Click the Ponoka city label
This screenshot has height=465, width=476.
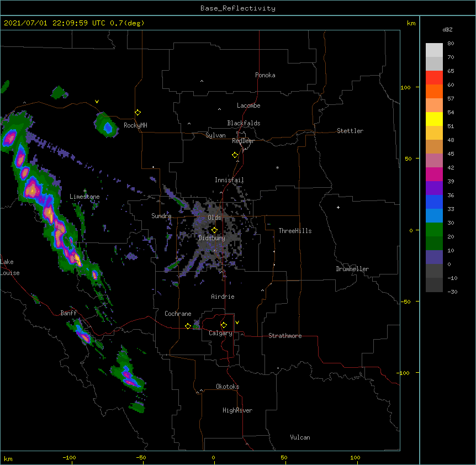click(x=265, y=75)
